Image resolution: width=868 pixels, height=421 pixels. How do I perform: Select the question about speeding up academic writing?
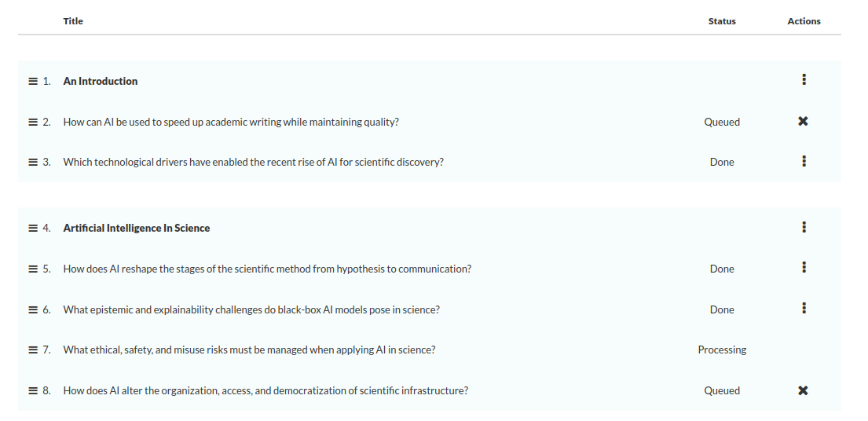tap(231, 122)
